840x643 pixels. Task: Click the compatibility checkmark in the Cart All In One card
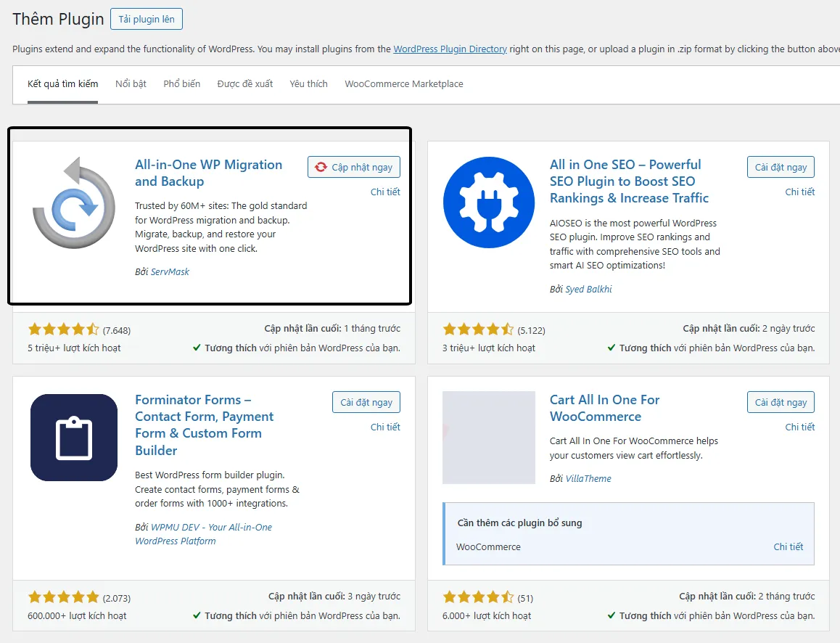[x=612, y=615]
